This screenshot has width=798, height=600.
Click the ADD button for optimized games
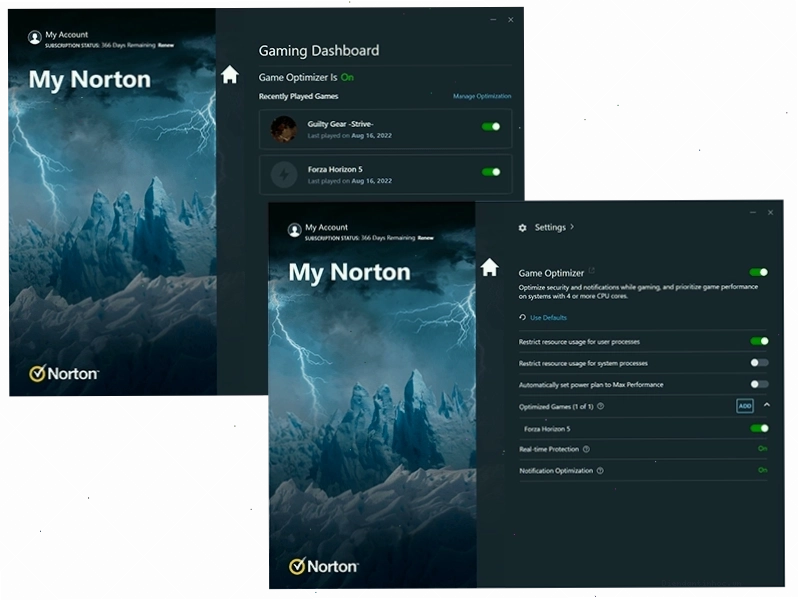[x=745, y=406]
